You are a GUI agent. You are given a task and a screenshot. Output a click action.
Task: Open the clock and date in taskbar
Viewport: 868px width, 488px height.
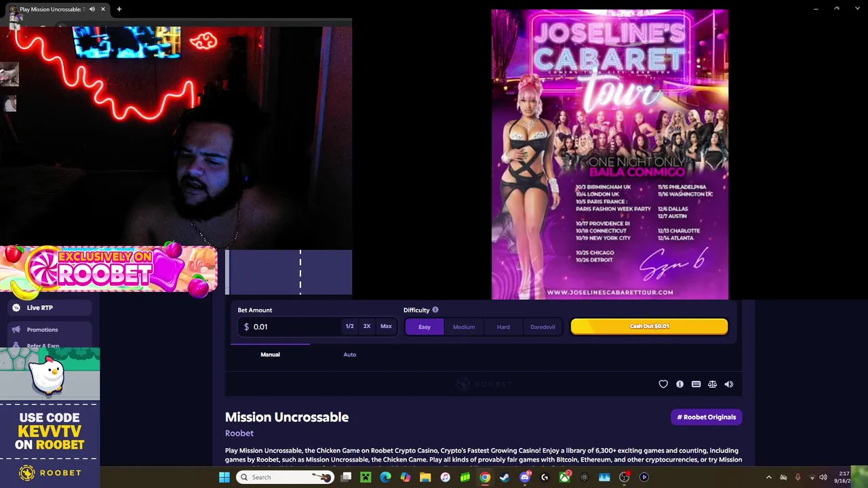(844, 477)
